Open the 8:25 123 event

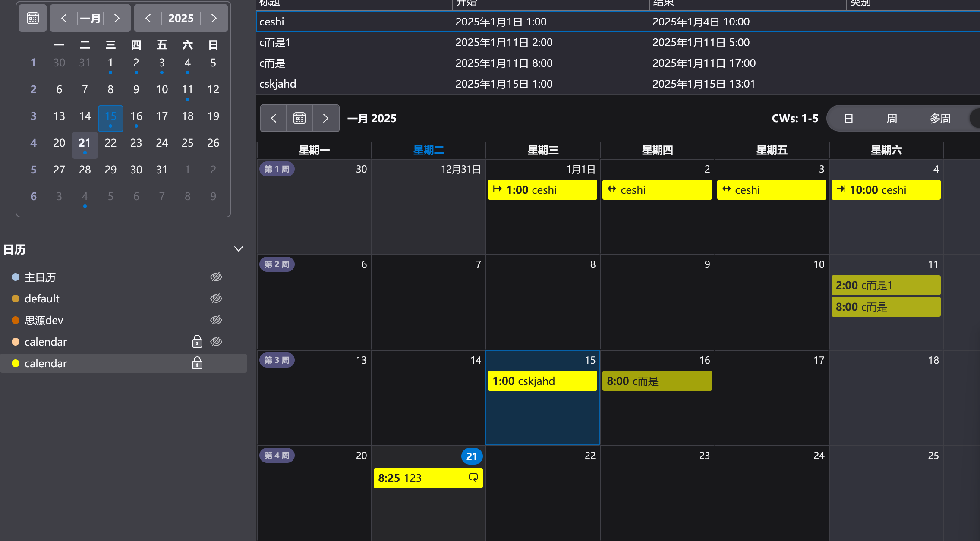427,478
